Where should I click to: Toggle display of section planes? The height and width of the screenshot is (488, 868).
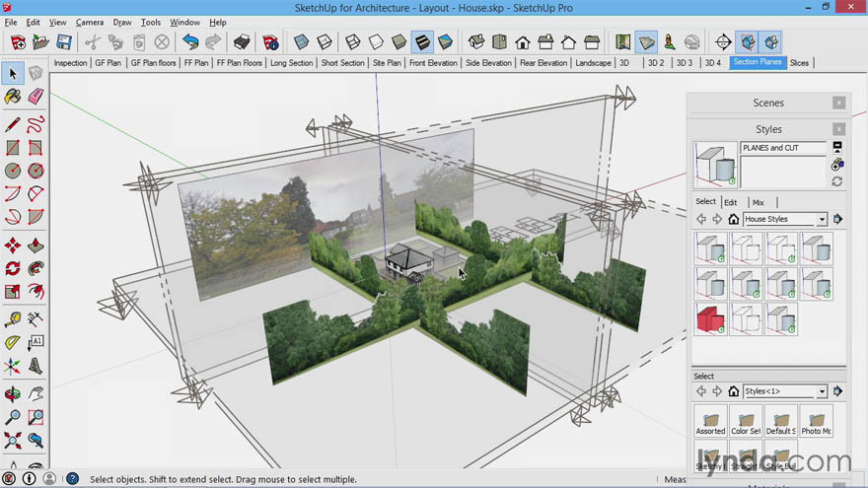(x=748, y=42)
